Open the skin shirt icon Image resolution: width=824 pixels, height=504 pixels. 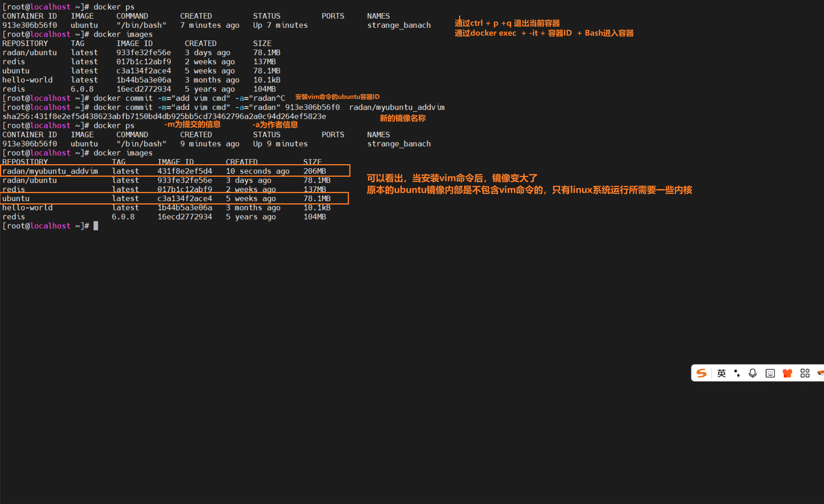pos(787,373)
